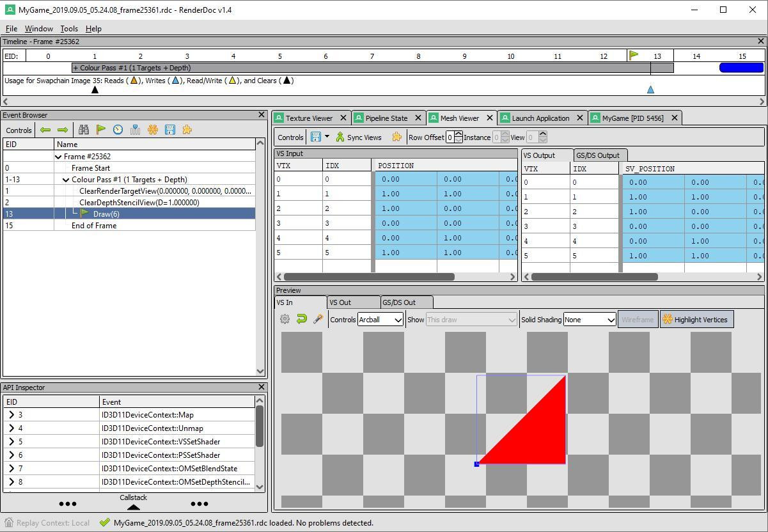Click the Mesh Viewer export floppy icon
The height and width of the screenshot is (532, 768).
pos(316,137)
